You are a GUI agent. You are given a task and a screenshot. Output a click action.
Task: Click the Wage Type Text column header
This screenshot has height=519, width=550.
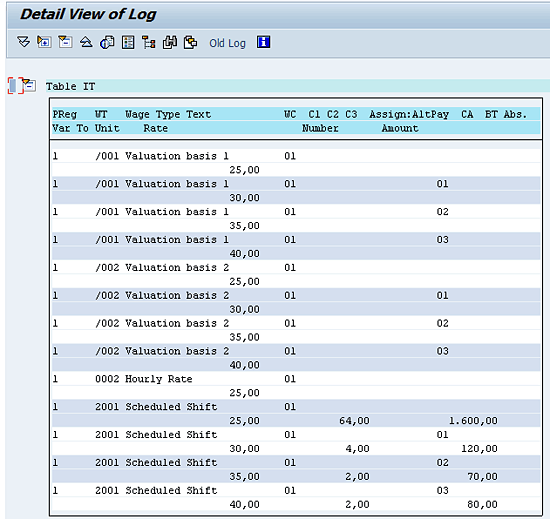[168, 114]
